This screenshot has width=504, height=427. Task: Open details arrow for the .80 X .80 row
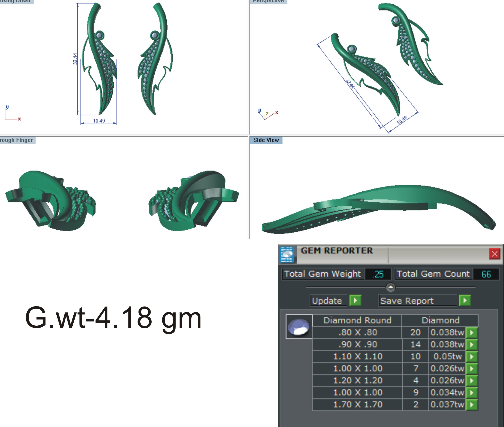tap(472, 332)
